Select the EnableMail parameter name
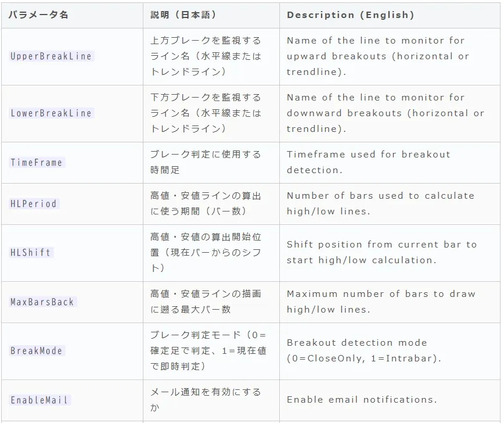504x423 pixels. pos(39,400)
